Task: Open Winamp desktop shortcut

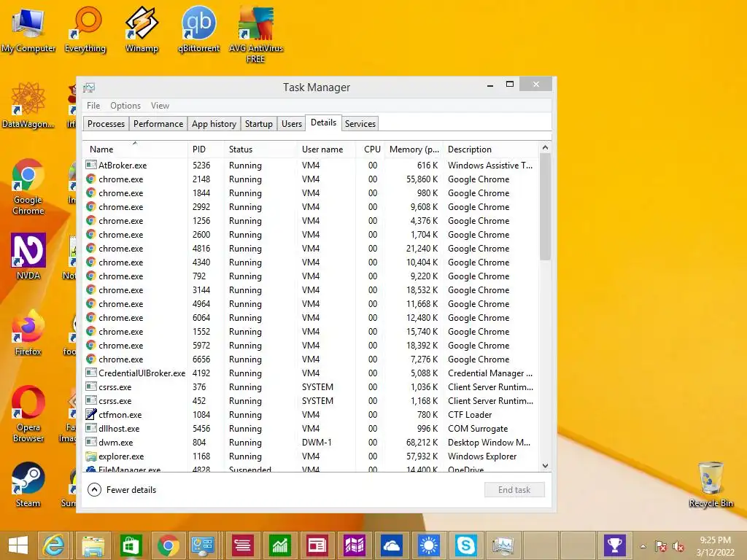Action: [x=142, y=29]
